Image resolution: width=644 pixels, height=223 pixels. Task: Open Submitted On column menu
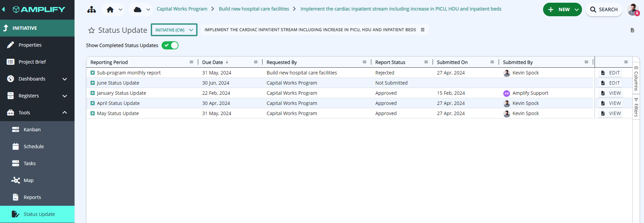coord(492,62)
